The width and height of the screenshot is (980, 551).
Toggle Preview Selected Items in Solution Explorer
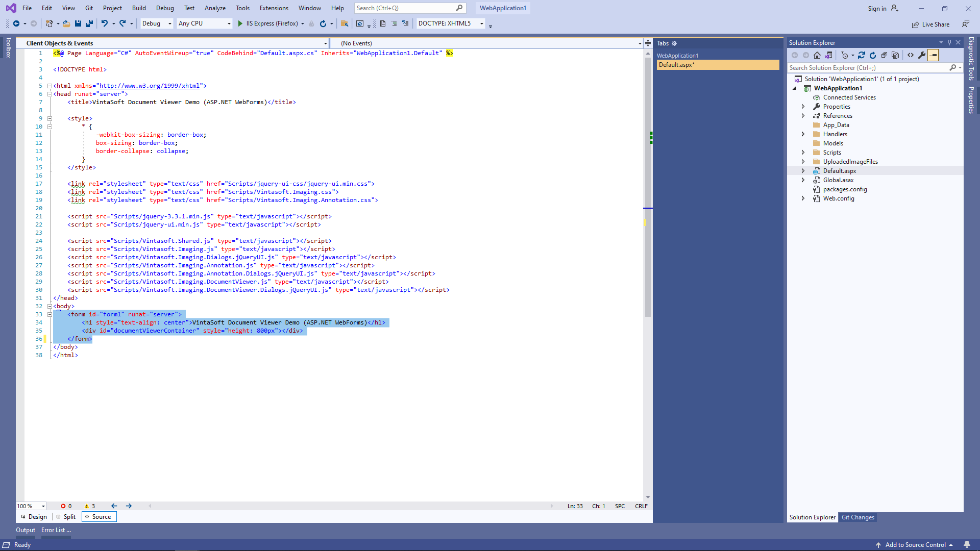pos(933,55)
